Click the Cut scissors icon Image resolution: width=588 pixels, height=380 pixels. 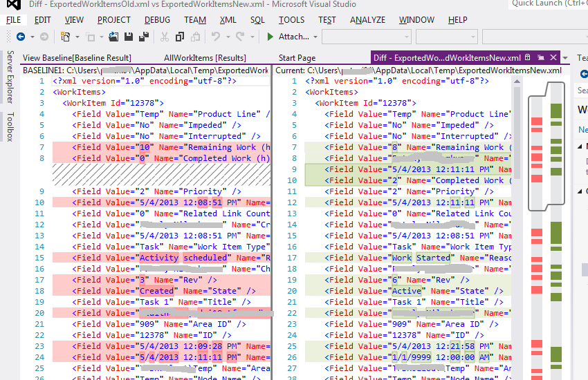164,37
